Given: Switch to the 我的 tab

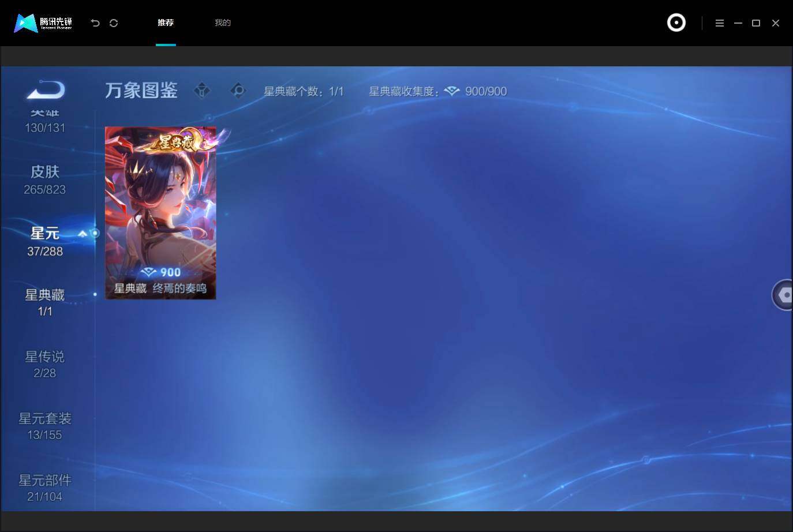Looking at the screenshot, I should coord(223,23).
